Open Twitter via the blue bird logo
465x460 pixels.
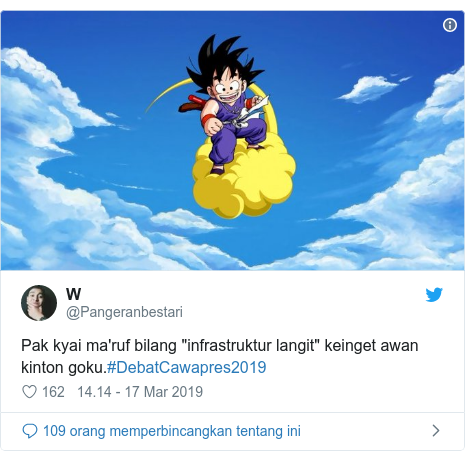tap(434, 295)
